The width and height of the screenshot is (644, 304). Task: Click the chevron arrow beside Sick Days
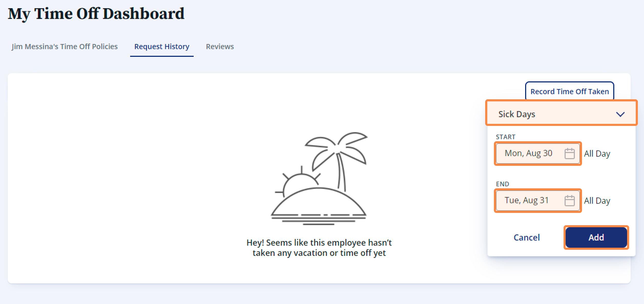click(620, 114)
